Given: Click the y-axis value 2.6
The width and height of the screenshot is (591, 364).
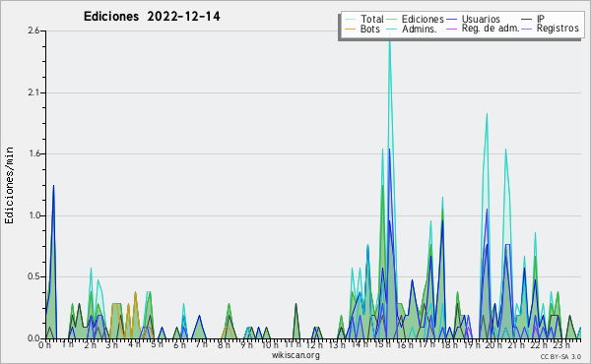Looking at the screenshot, I should (x=33, y=30).
